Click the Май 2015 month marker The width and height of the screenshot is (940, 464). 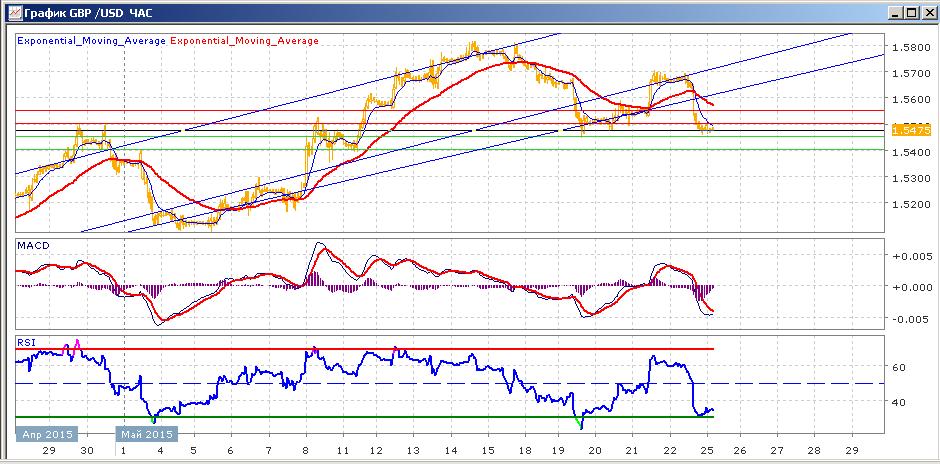coord(147,434)
